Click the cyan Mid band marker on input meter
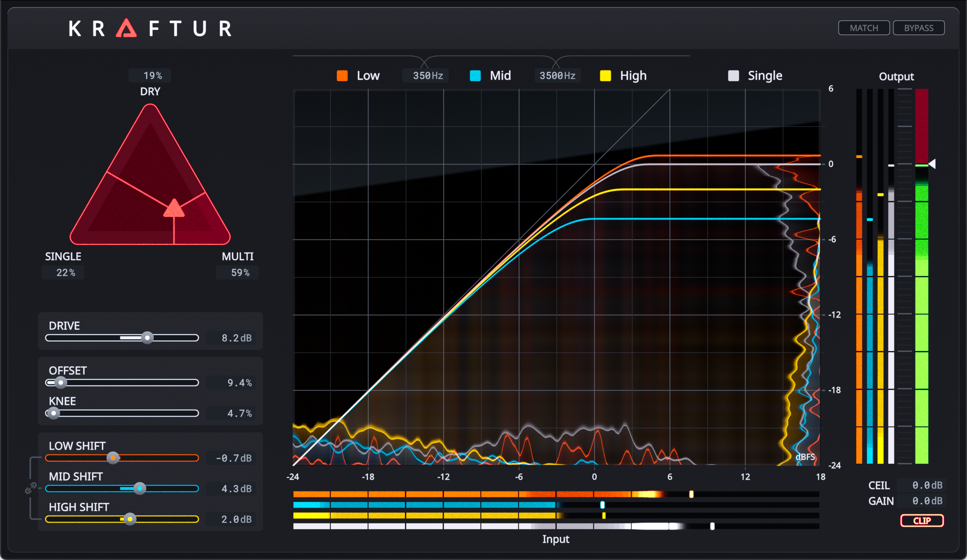 (x=602, y=505)
